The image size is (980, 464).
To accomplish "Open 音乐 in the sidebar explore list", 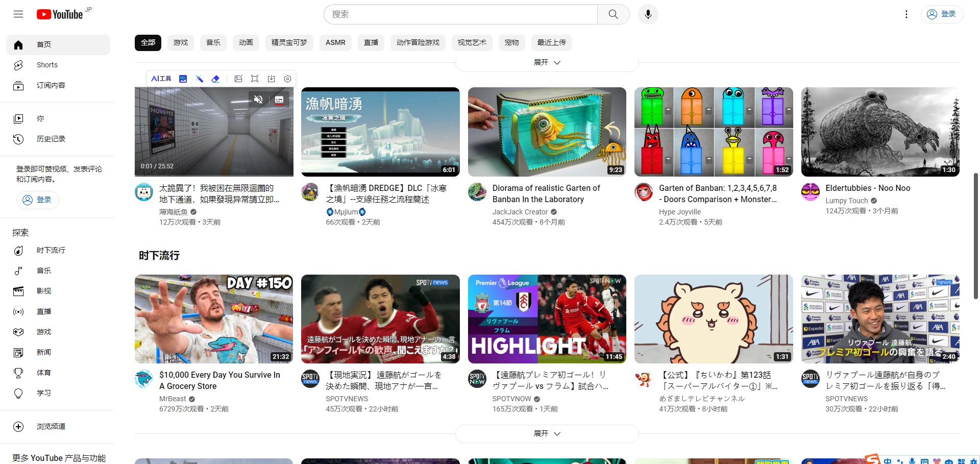I will pyautogui.click(x=58, y=271).
